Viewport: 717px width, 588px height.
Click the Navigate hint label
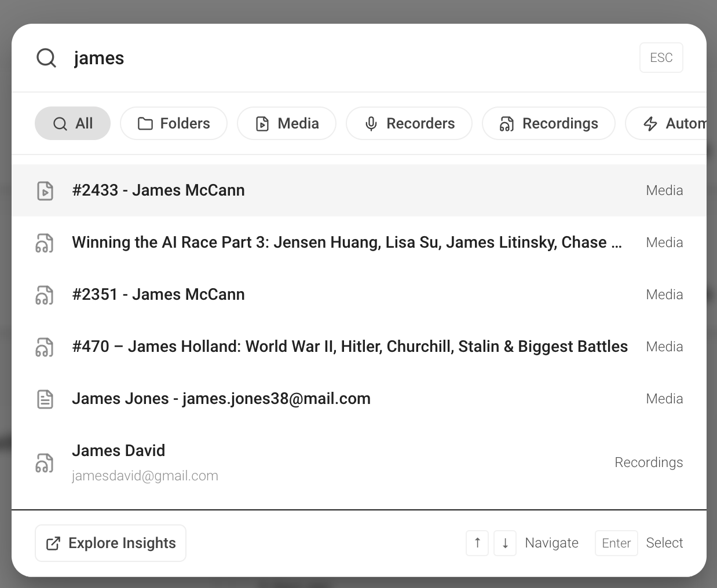click(551, 543)
